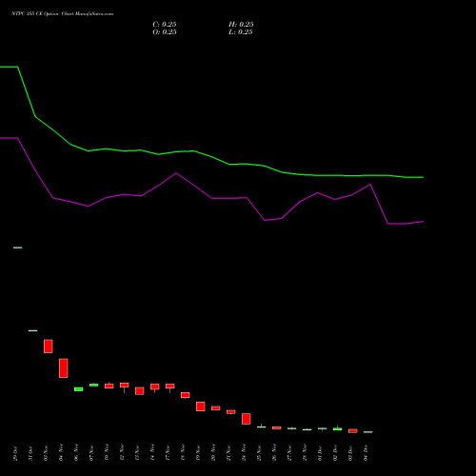
Task: Click the 01 Dec date axis label
Action: point(320,453)
